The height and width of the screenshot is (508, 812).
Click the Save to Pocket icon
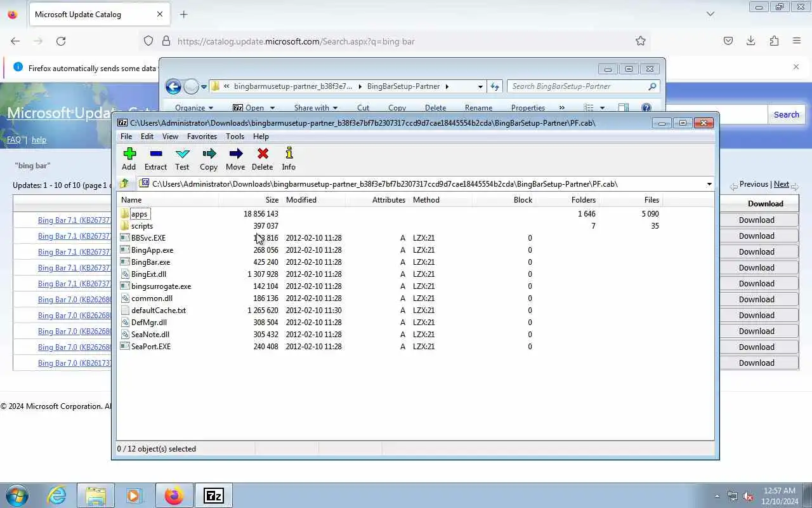728,41
